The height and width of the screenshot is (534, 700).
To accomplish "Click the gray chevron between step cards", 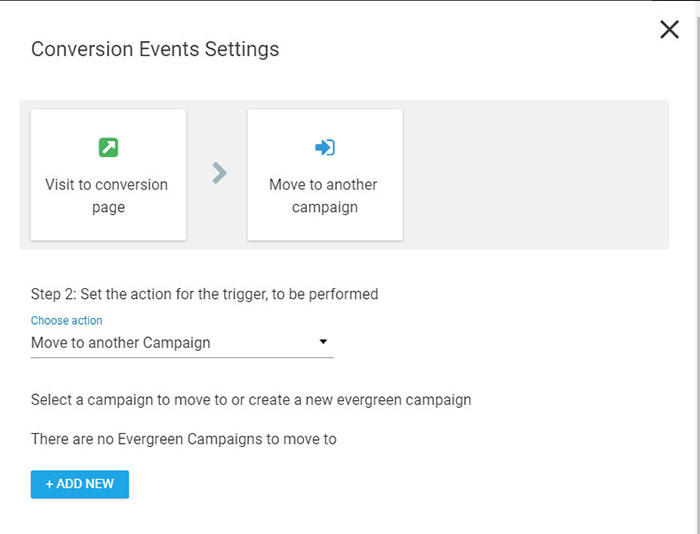I will (219, 174).
